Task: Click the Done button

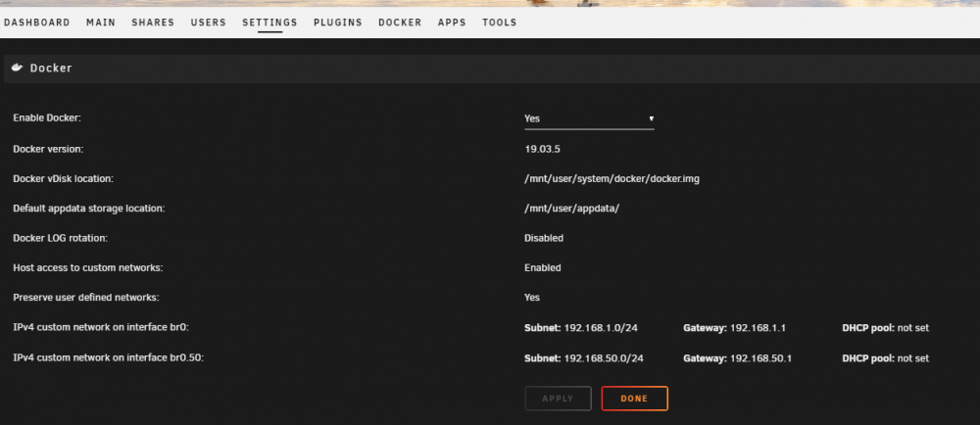Action: coord(634,399)
